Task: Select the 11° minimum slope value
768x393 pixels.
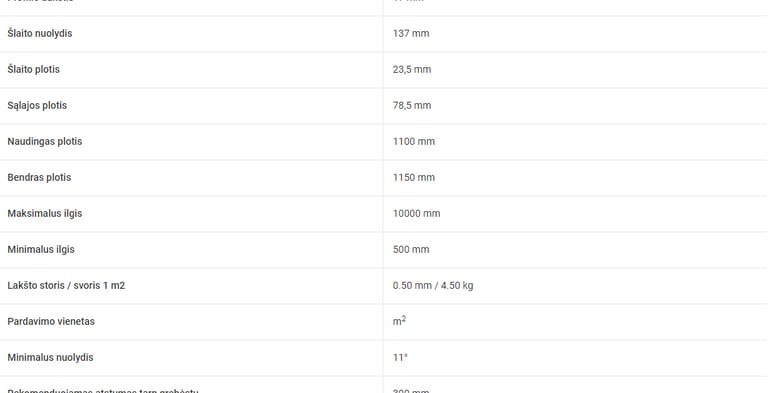Action: pos(400,357)
